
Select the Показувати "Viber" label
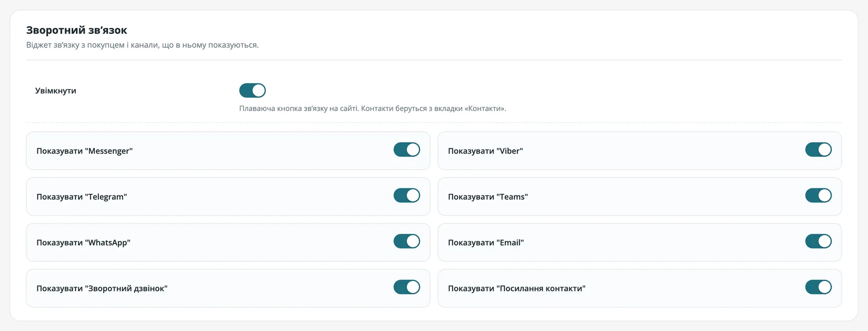[486, 151]
